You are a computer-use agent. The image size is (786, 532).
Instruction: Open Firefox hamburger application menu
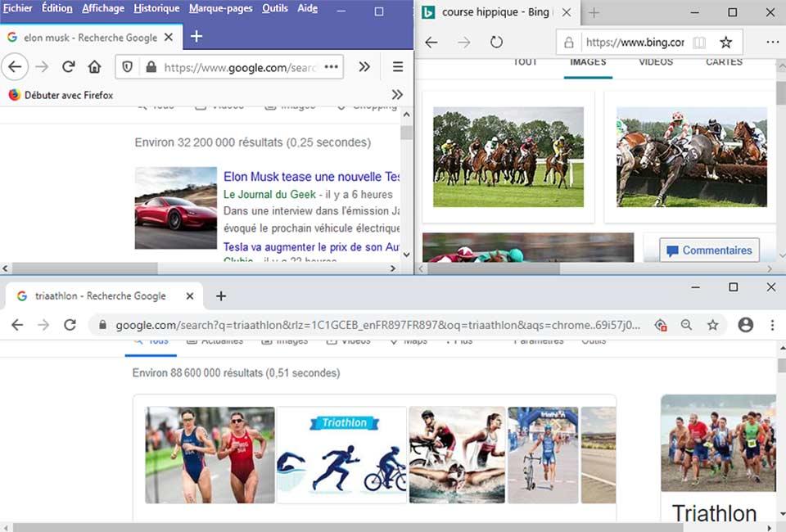398,66
